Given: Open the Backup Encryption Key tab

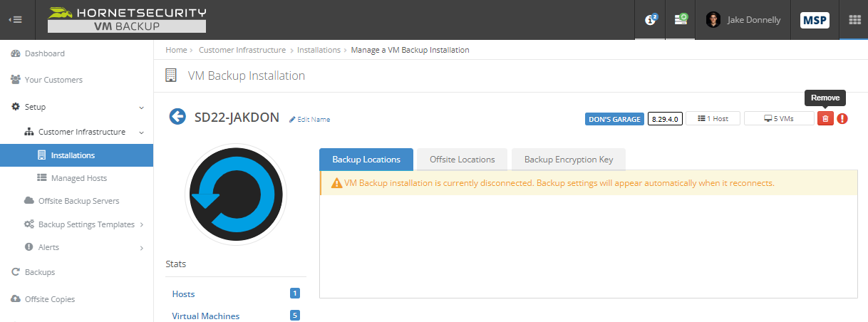Looking at the screenshot, I should (568, 160).
